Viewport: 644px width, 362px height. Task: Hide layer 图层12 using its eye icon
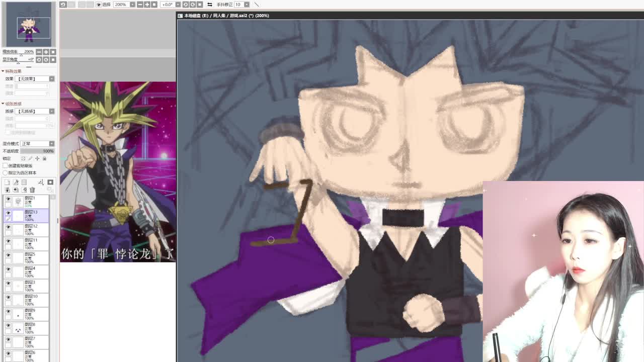[8, 227]
